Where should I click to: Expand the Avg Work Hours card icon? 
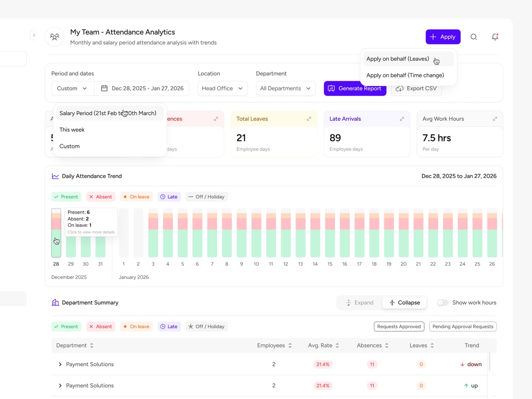click(495, 119)
